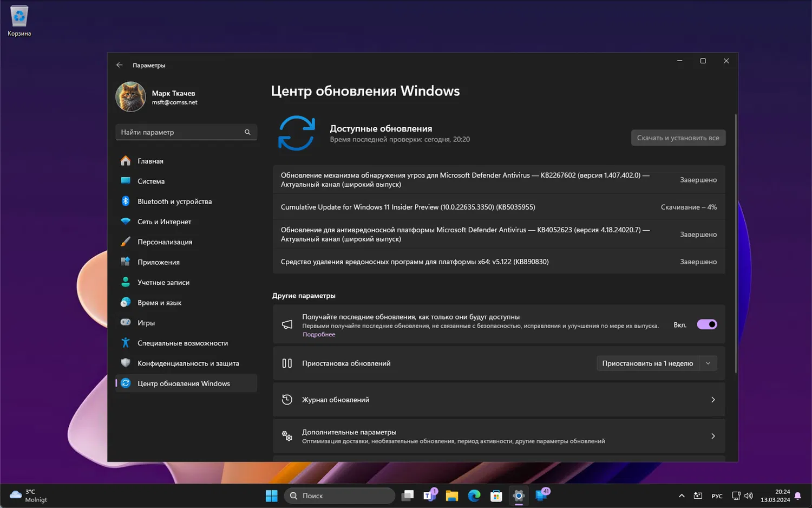Select the Bluetooth и устройства icon
The image size is (812, 508).
point(126,201)
